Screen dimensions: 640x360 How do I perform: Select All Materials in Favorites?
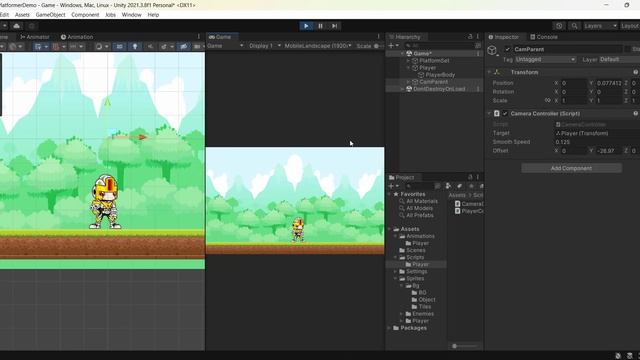[x=422, y=201]
